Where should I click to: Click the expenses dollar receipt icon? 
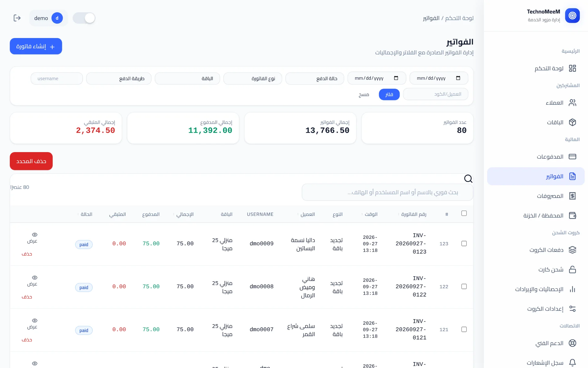click(572, 196)
